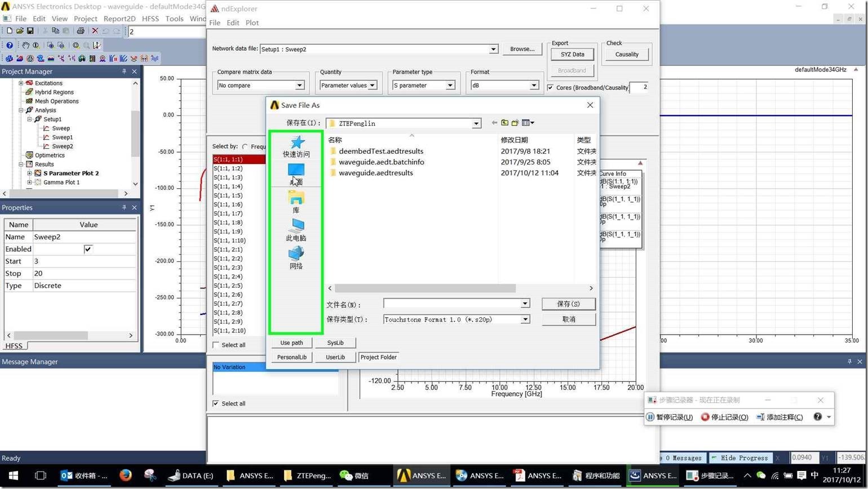This screenshot has height=489, width=868.
Task: Open the file name (文件名) dropdown arrow
Action: pyautogui.click(x=525, y=304)
